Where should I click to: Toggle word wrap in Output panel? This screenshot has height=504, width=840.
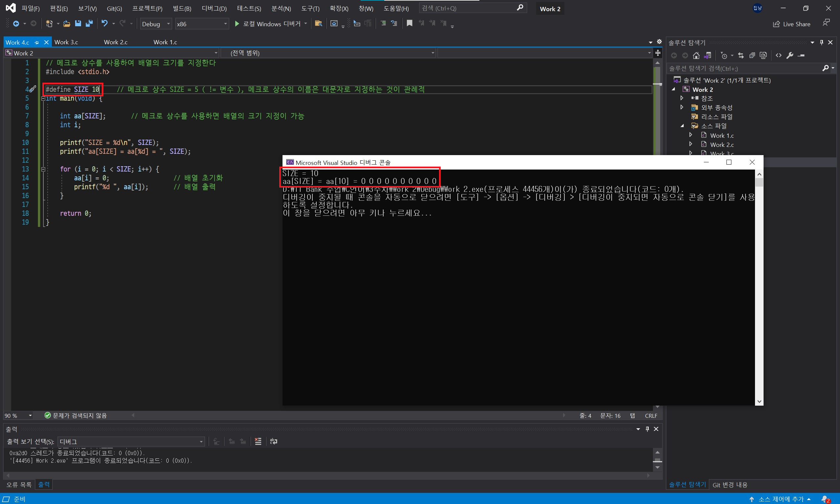pos(274,441)
